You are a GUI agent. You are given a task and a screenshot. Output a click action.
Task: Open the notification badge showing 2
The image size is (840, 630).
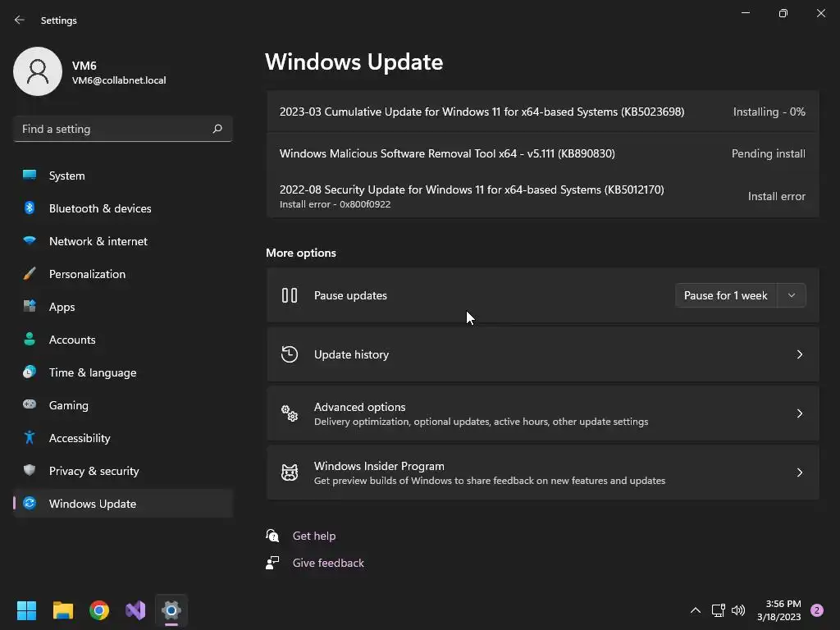point(817,610)
